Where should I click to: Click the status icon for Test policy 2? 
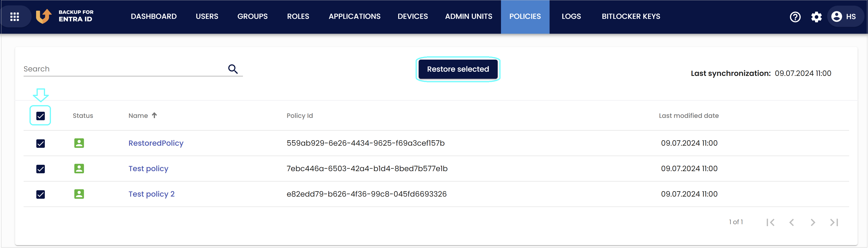[x=79, y=194]
